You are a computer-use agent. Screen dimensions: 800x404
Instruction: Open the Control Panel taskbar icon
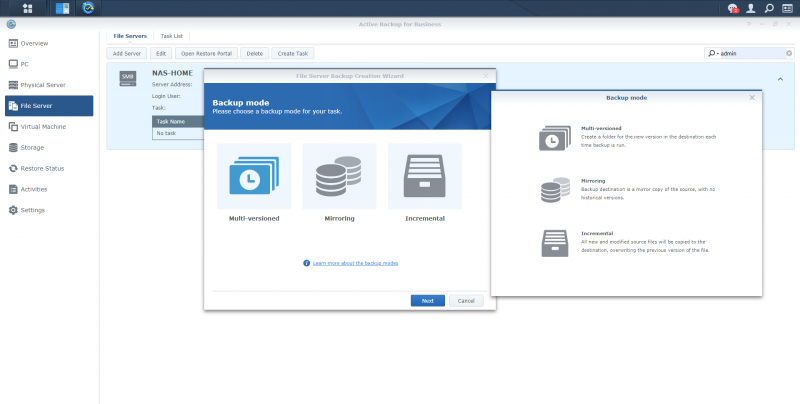click(x=62, y=8)
